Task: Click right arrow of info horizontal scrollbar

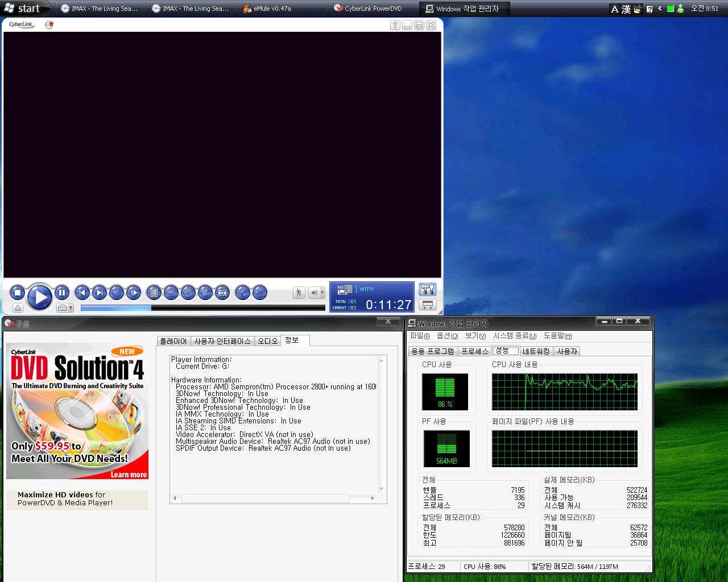Action: [373, 498]
